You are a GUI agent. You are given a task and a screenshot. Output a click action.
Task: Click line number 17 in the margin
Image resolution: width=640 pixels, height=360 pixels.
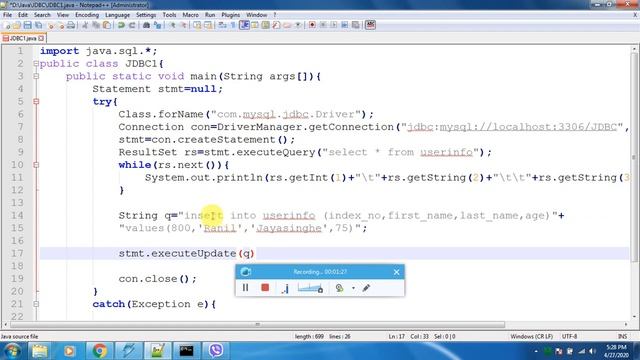click(x=17, y=253)
